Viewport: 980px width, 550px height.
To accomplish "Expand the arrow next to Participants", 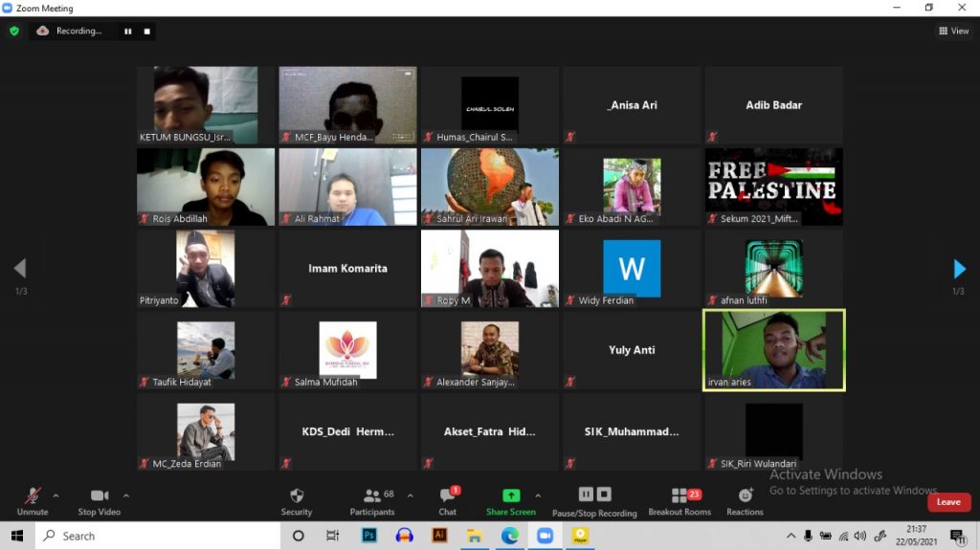I will pos(411,495).
